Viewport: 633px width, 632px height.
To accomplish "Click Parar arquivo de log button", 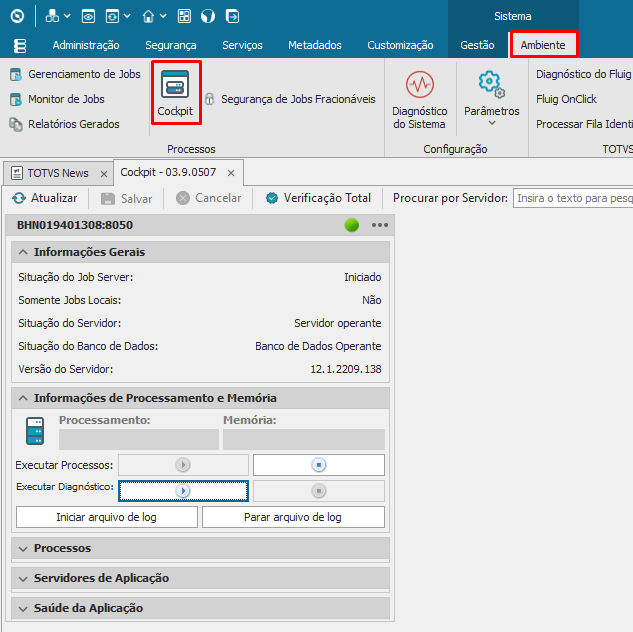I will (293, 517).
